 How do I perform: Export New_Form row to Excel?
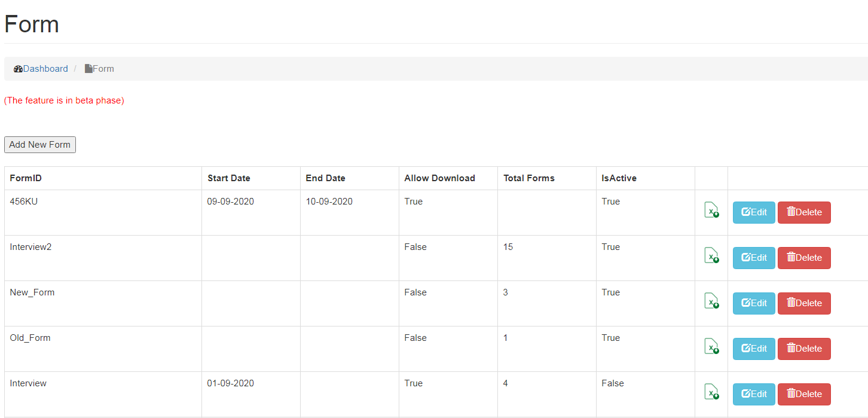711,301
